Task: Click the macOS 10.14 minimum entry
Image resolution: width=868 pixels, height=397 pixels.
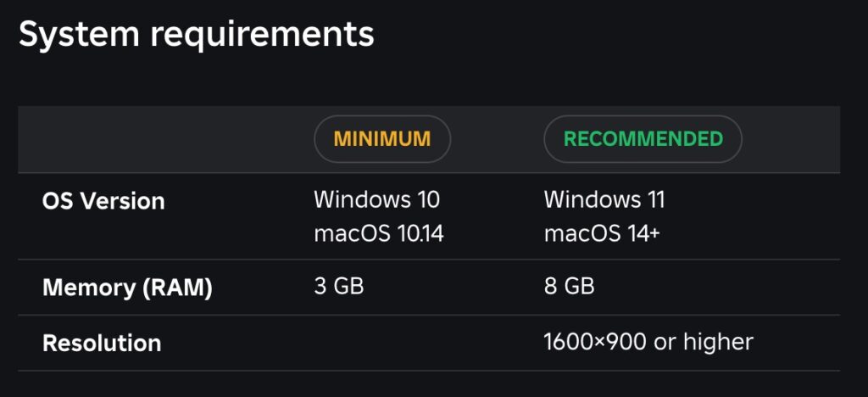Action: point(379,234)
